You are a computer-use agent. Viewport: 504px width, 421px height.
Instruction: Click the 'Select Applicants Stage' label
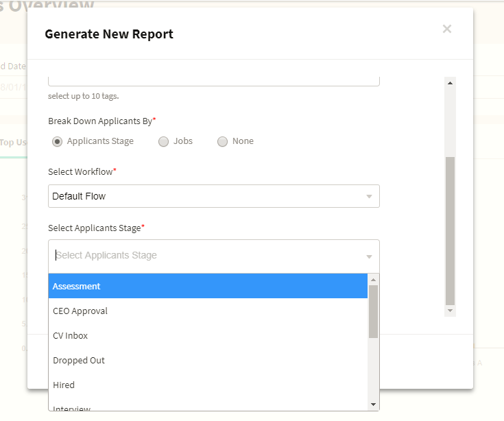click(x=96, y=228)
